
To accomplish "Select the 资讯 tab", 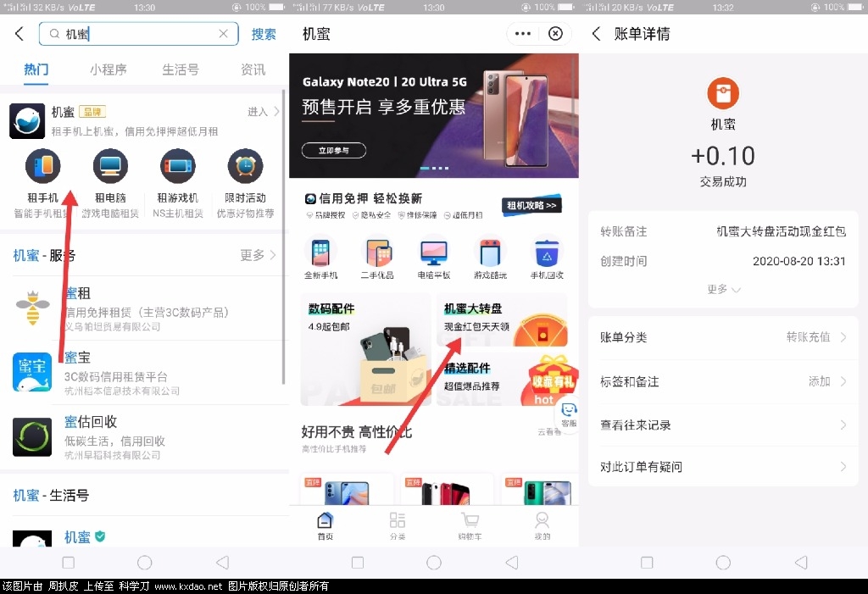I will pos(253,69).
